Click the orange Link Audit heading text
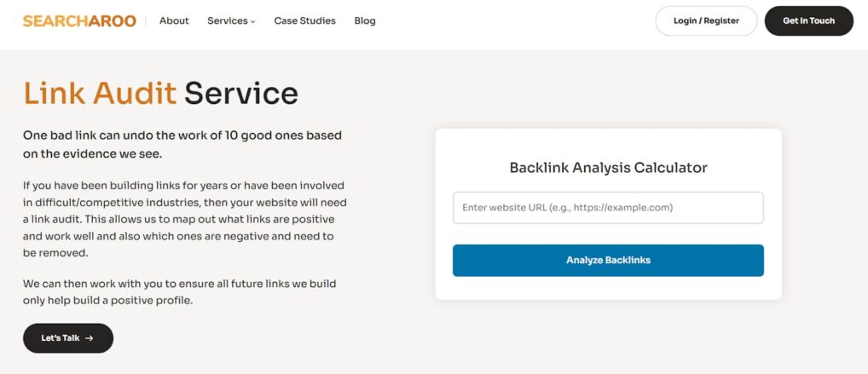868x374 pixels. (x=100, y=93)
